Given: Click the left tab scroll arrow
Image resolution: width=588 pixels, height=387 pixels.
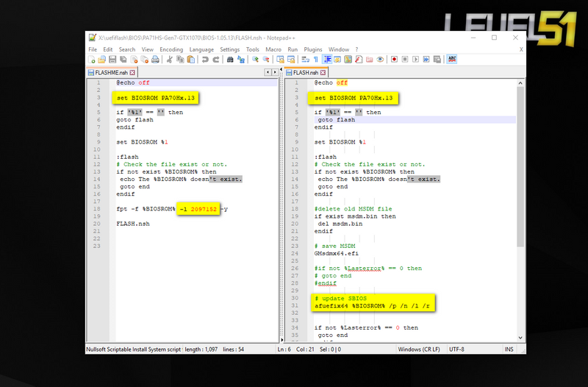Looking at the screenshot, I should 268,72.
